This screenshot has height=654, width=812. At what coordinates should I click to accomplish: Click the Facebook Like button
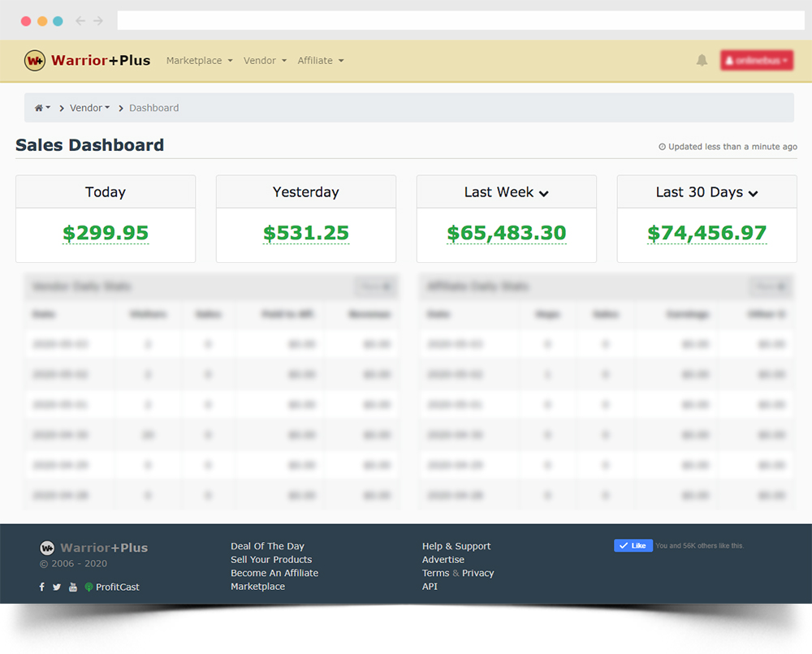633,546
